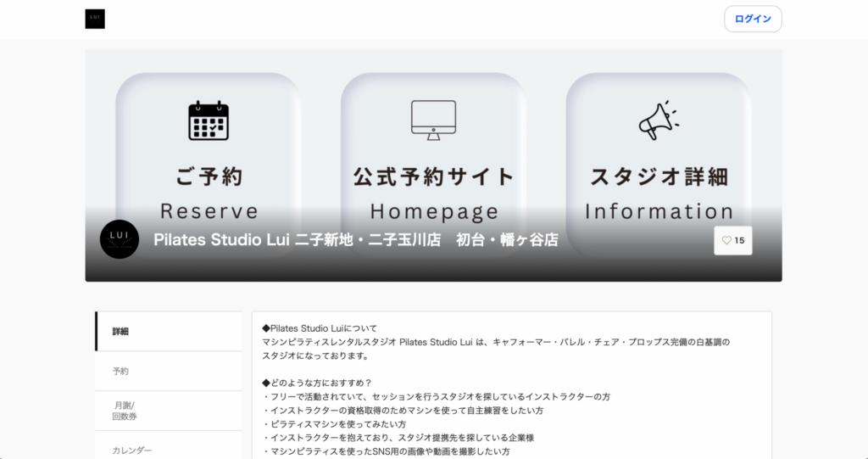Open the 公式予約サイト Homepage card
868x459 pixels.
[433, 165]
